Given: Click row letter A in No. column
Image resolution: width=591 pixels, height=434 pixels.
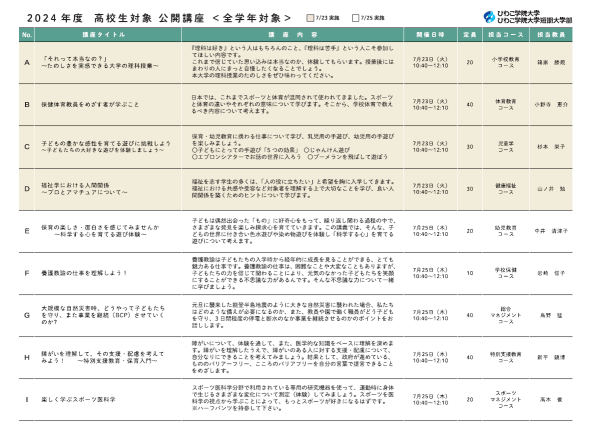Looking at the screenshot, I should pos(27,63).
